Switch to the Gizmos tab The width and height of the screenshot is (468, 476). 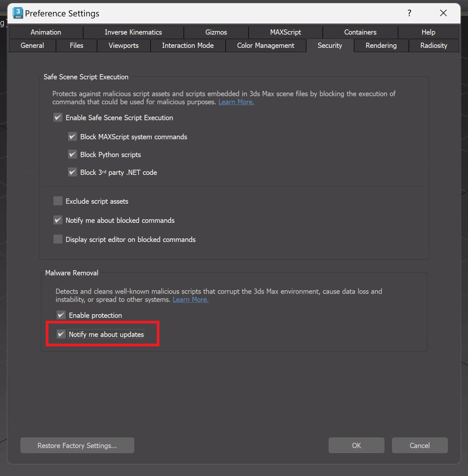tap(216, 32)
